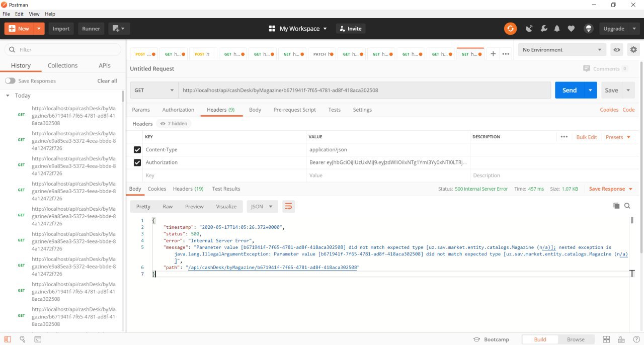Open the Presets dropdown

[x=618, y=137]
